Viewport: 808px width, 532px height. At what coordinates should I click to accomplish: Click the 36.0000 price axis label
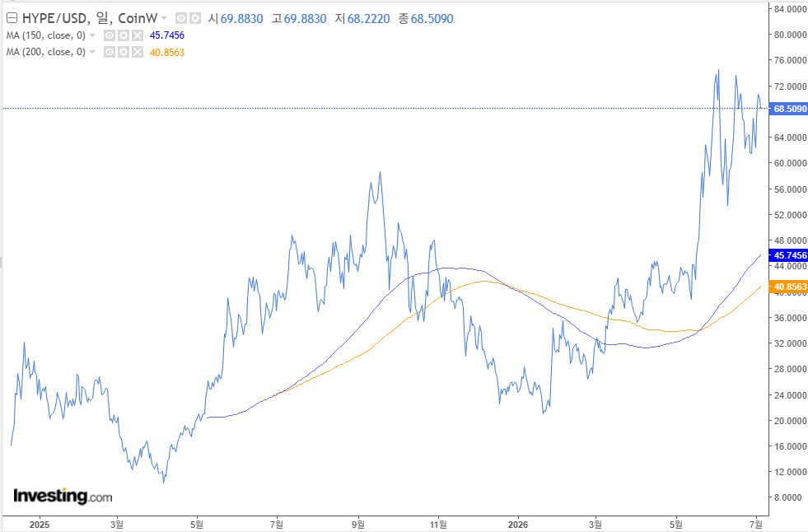(791, 318)
